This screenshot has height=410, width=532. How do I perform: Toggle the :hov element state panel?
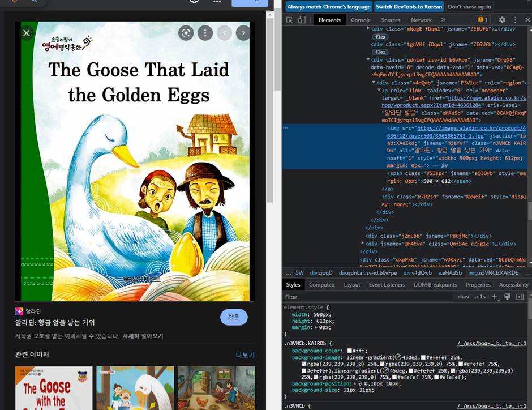tap(463, 297)
